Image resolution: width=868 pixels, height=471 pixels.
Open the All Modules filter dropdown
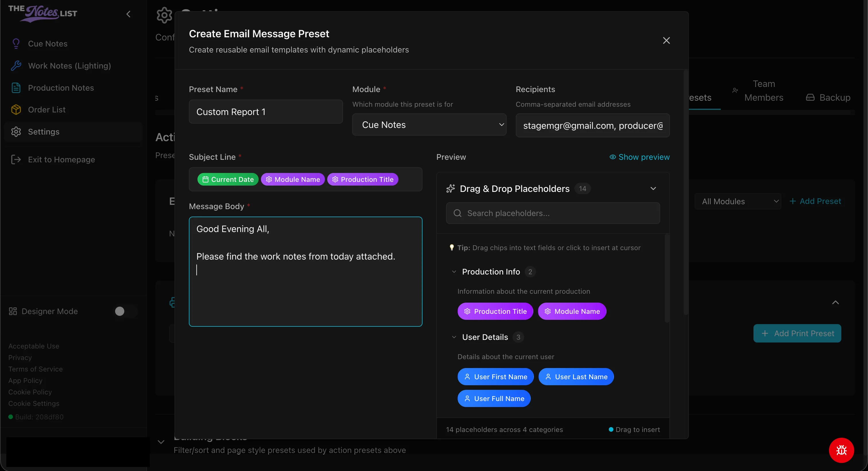738,201
